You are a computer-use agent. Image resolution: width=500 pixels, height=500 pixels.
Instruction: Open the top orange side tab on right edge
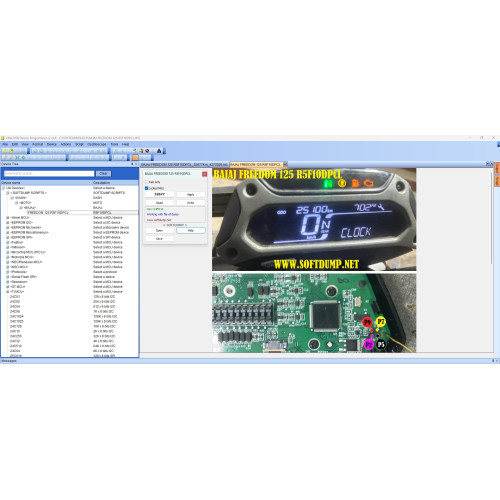pyautogui.click(x=497, y=168)
